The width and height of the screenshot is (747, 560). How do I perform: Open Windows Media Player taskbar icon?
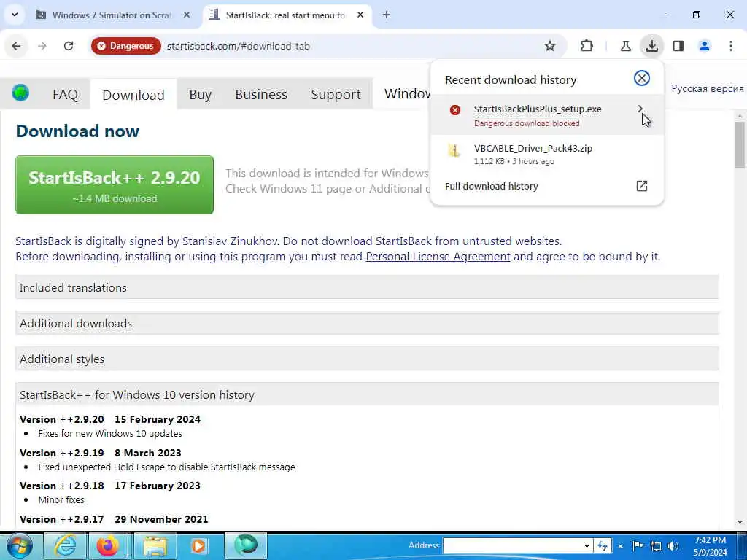198,545
